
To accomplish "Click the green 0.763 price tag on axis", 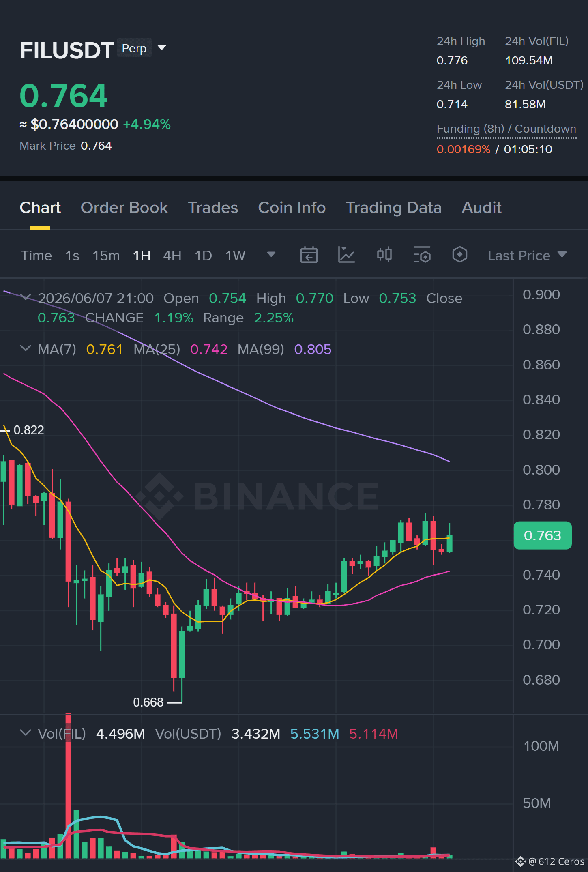I will [543, 535].
